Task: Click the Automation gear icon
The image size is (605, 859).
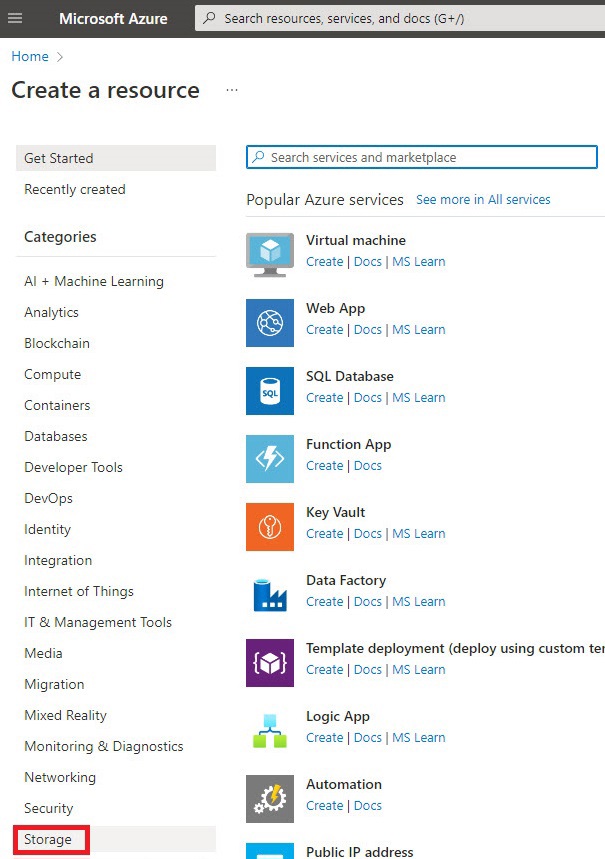Action: tap(270, 799)
